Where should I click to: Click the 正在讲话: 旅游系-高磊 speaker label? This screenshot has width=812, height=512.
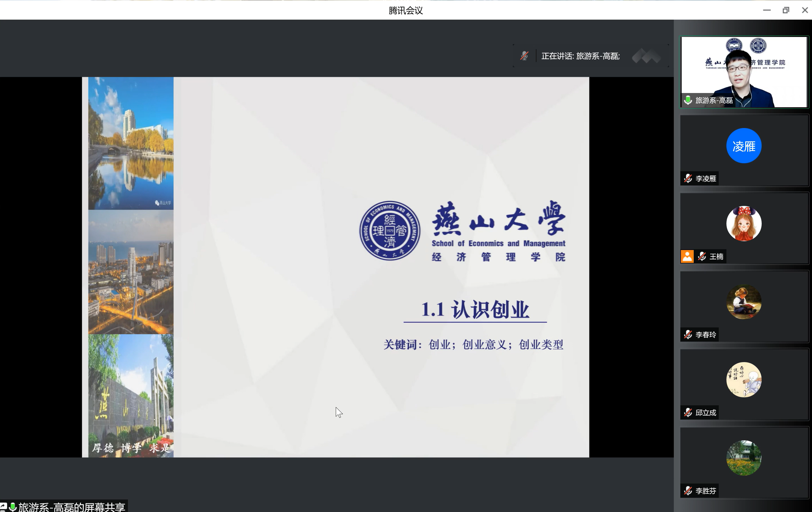(x=581, y=56)
